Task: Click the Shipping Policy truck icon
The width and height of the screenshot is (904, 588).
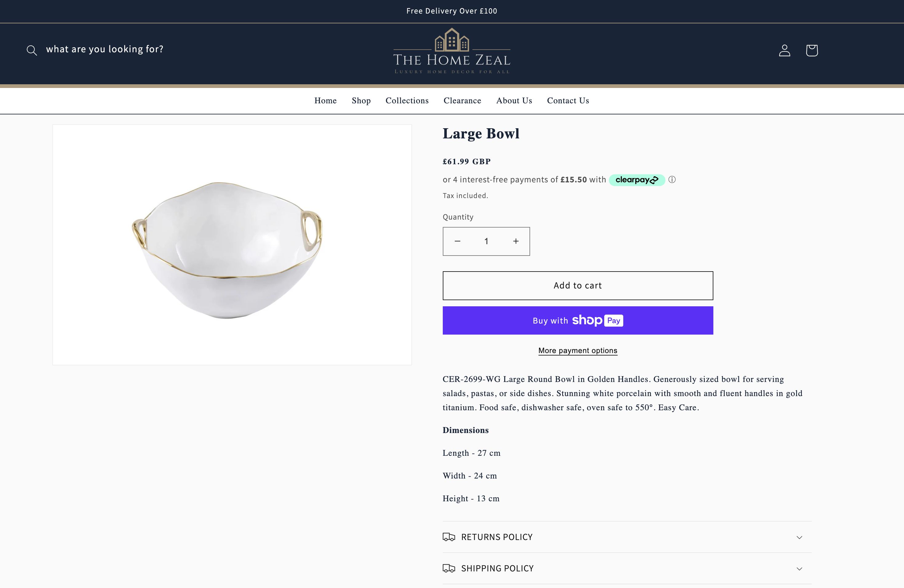Action: (x=450, y=569)
